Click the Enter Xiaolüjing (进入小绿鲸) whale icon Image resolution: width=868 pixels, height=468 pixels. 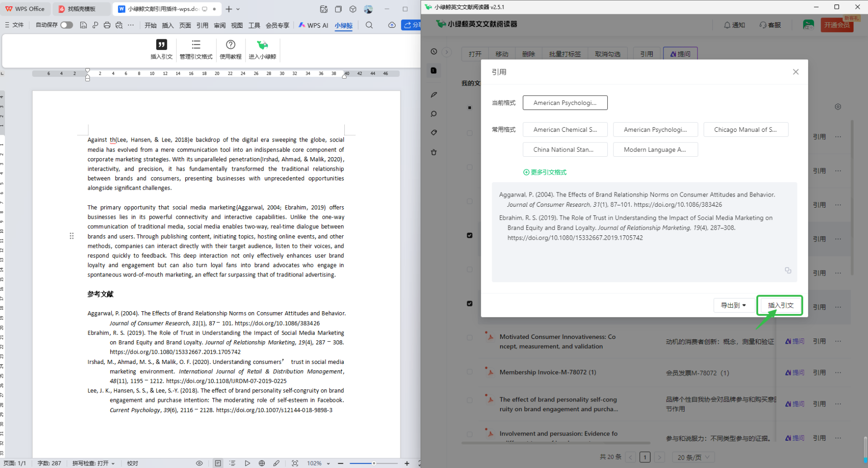point(262,45)
